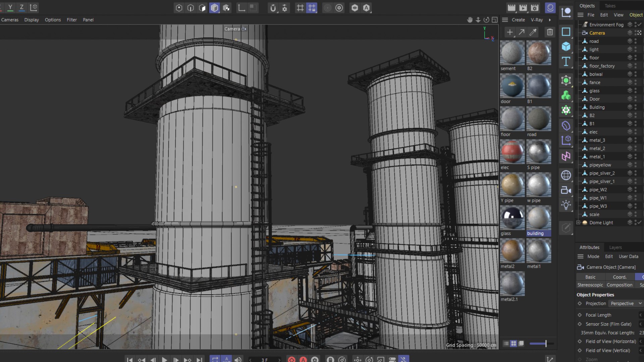Viewport: 644px width, 362px height.
Task: Go to animation start button
Action: point(129,360)
